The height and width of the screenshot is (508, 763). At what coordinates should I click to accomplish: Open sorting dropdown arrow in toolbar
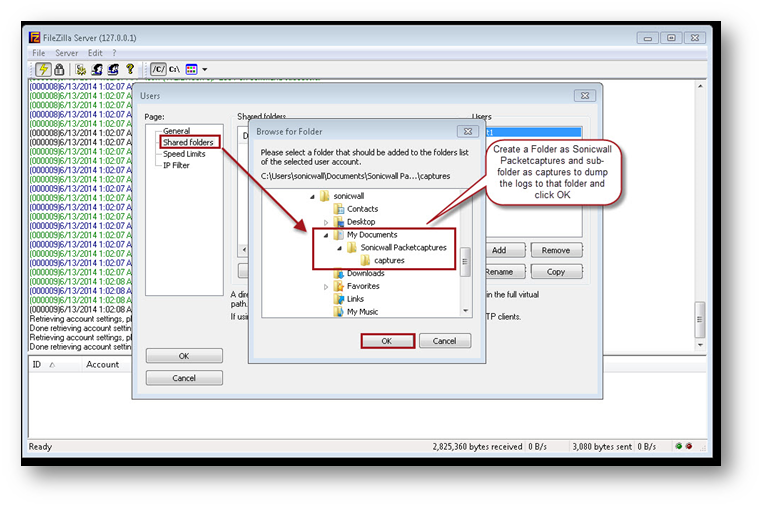coord(205,70)
